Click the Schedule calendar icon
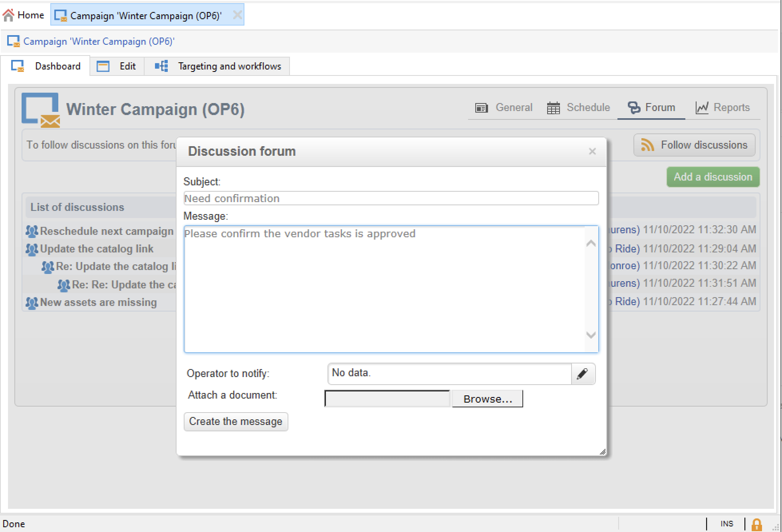 (553, 108)
